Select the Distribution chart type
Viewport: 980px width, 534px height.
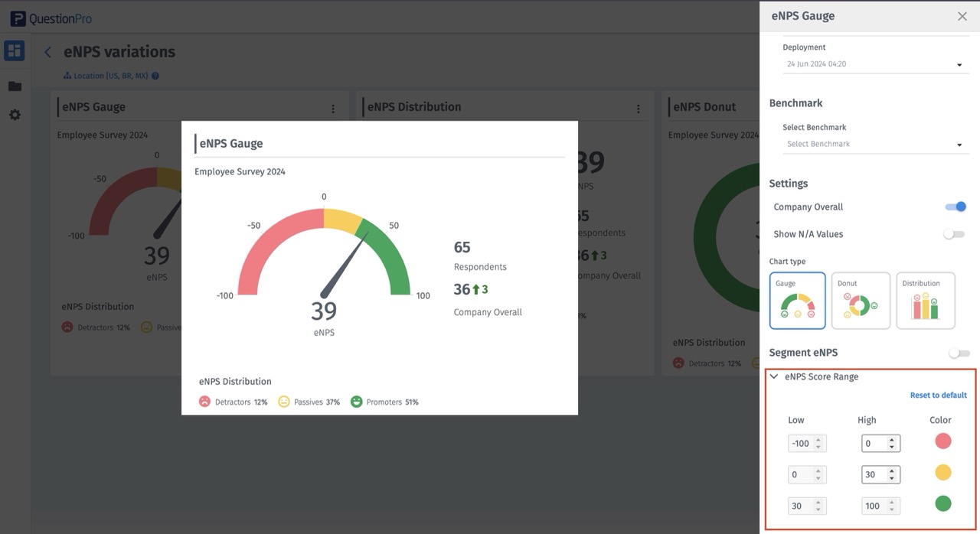pyautogui.click(x=925, y=301)
